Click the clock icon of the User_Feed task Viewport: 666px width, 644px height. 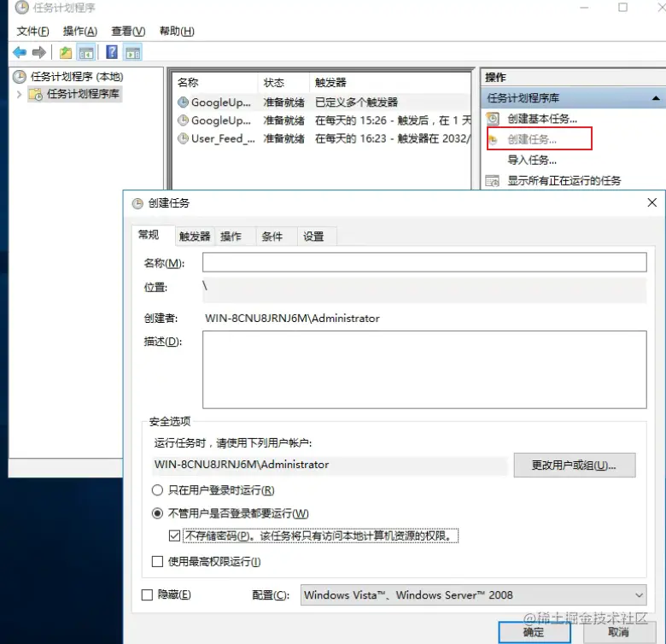coord(183,138)
